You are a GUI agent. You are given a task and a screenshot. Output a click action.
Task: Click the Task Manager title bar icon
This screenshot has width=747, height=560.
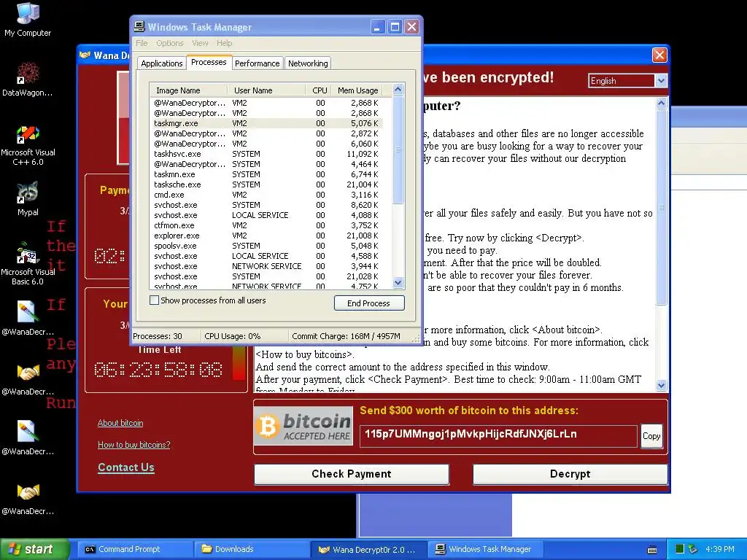pos(139,27)
